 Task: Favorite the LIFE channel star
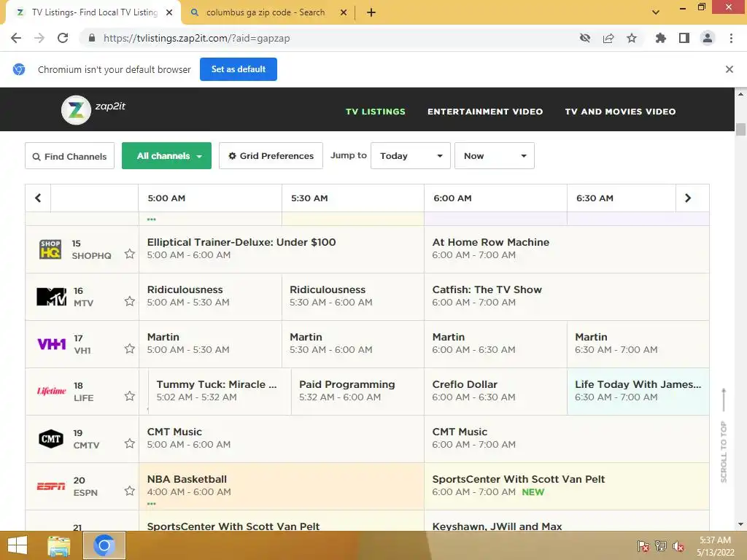(x=130, y=396)
